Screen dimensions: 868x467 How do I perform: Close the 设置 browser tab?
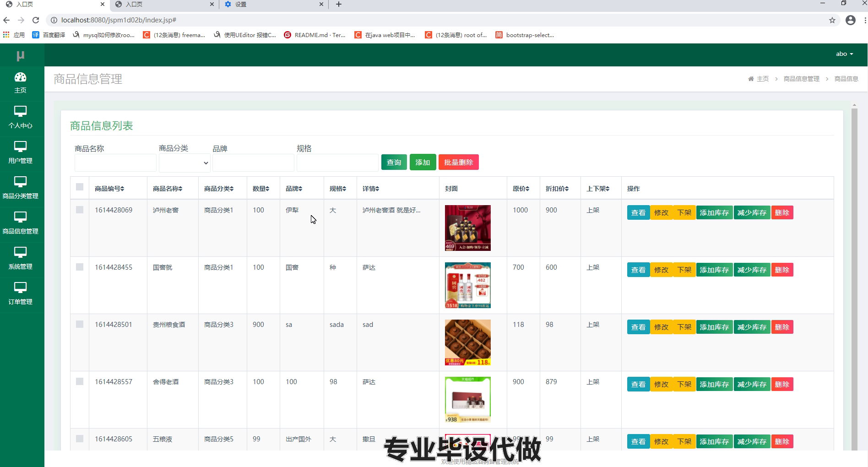coord(321,5)
